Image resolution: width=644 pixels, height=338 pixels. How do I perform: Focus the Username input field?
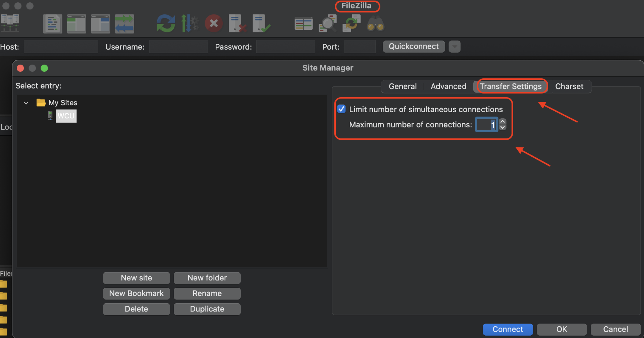pos(178,47)
